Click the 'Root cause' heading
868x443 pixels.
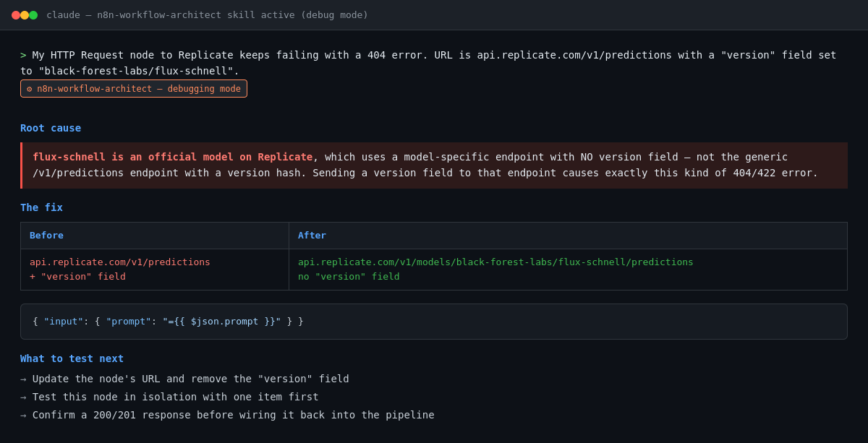(51, 128)
